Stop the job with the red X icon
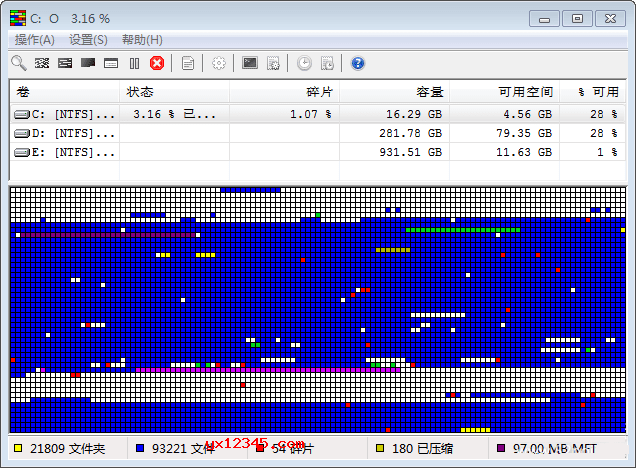 pos(157,63)
